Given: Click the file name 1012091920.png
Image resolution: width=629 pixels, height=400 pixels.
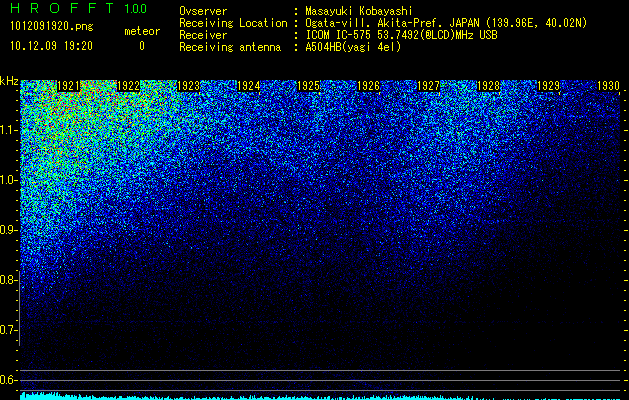Looking at the screenshot, I should pyautogui.click(x=52, y=26).
